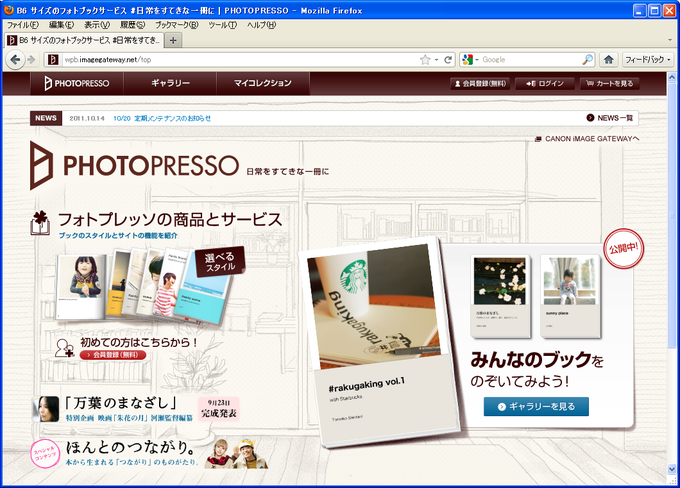Click the member-add icon by 初めての方はこちらから
Viewport: 680px width, 488px height.
(x=64, y=348)
